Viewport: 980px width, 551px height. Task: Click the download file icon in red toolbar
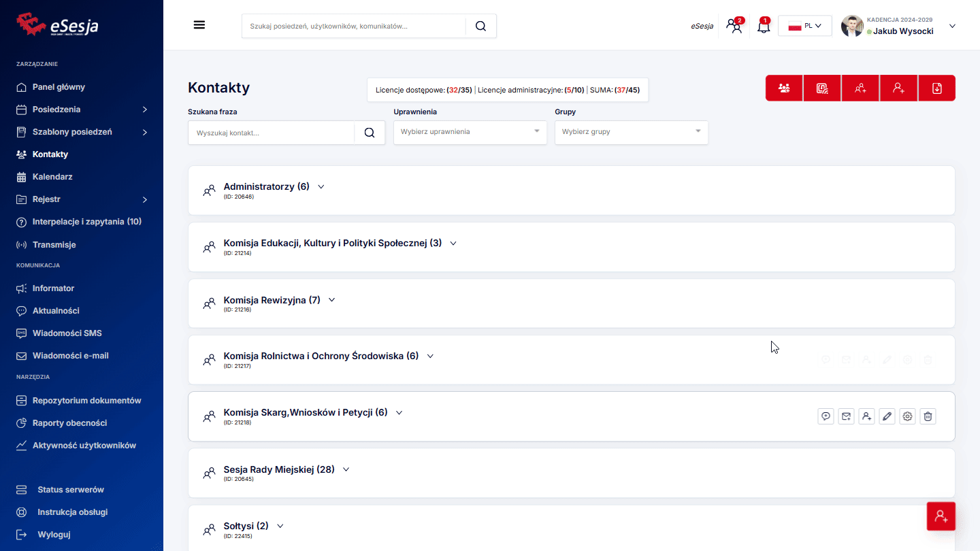936,88
